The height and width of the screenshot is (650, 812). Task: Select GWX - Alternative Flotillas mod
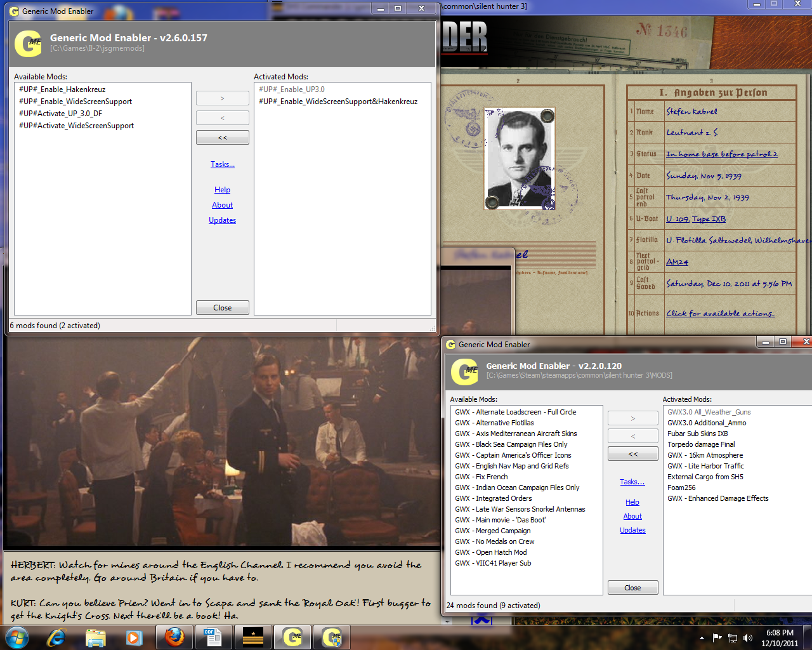494,423
